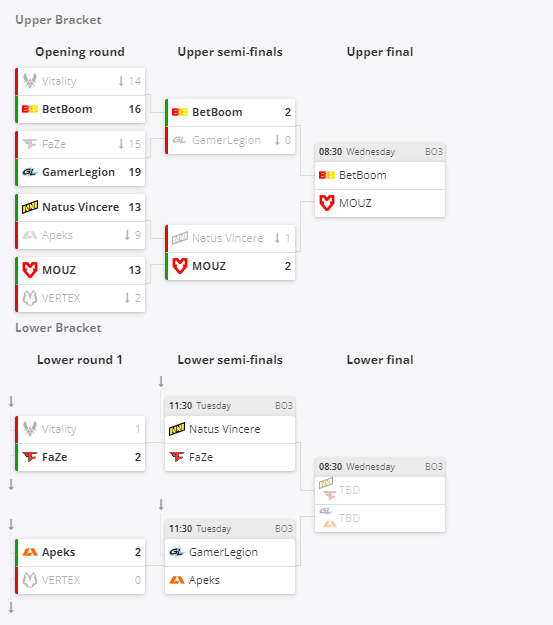Viewport: 553px width, 625px height.
Task: Click the Apeks logo in Lower round 1
Action: [x=30, y=552]
